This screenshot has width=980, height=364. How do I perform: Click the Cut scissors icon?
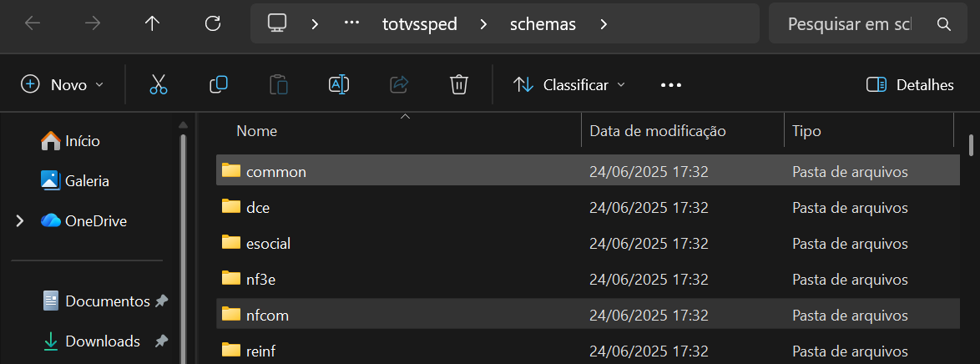(159, 84)
